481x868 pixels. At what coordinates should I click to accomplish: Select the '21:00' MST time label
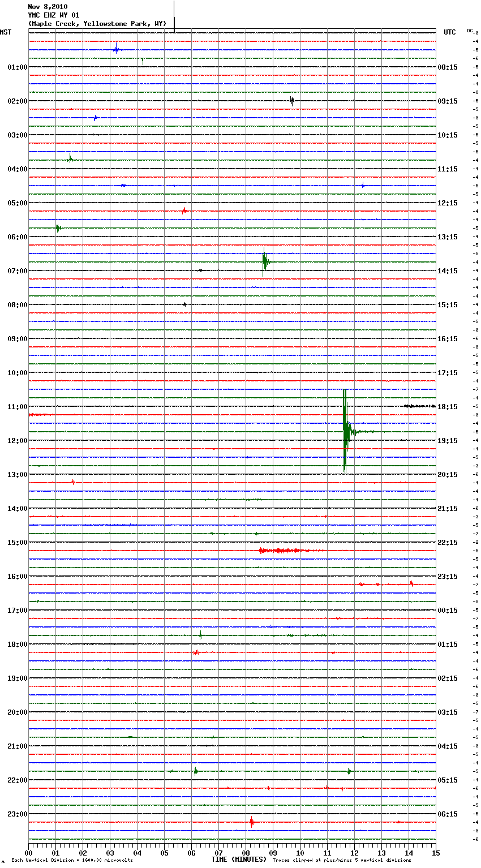click(x=18, y=746)
